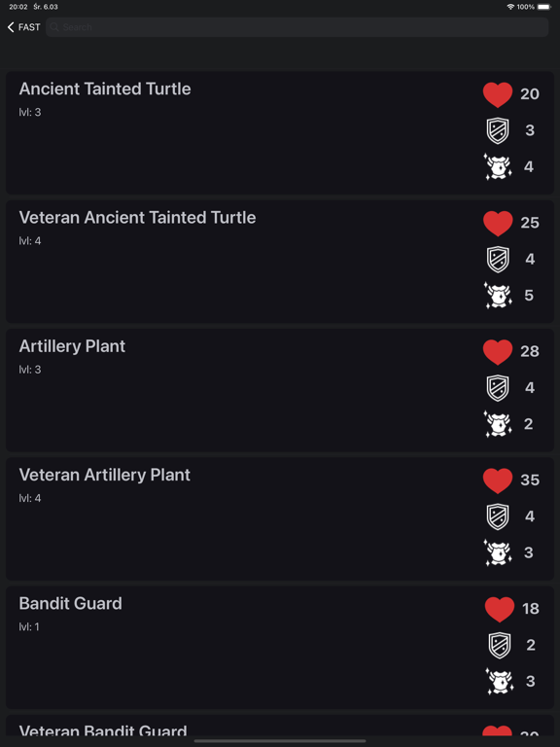The width and height of the screenshot is (560, 747).
Task: Open the Ancient Tainted Turtle entry
Action: pos(280,133)
